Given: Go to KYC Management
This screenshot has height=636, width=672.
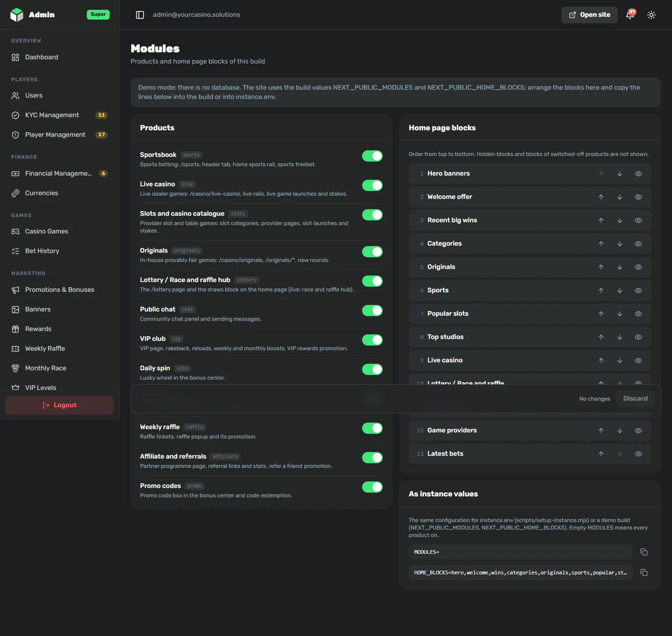Looking at the screenshot, I should click(x=59, y=115).
